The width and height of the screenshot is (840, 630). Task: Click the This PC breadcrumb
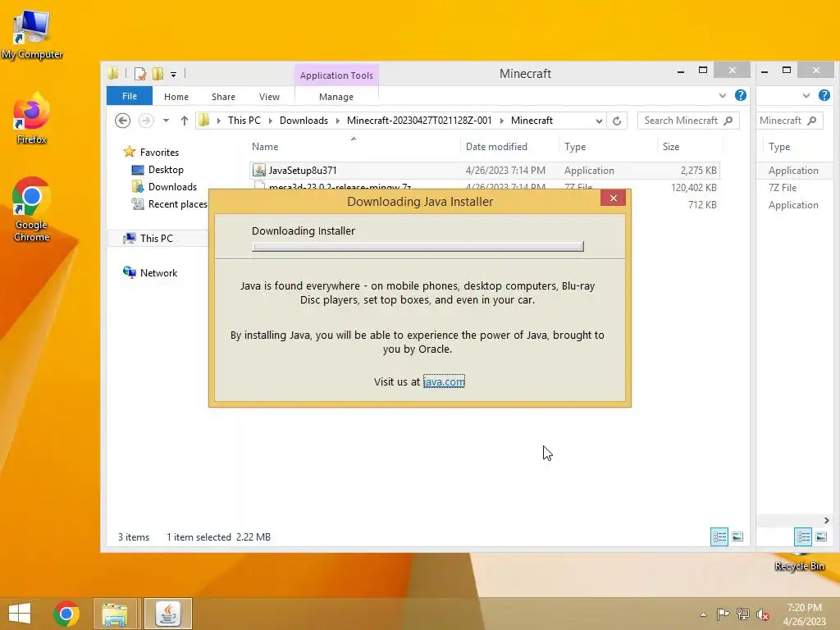(x=244, y=121)
